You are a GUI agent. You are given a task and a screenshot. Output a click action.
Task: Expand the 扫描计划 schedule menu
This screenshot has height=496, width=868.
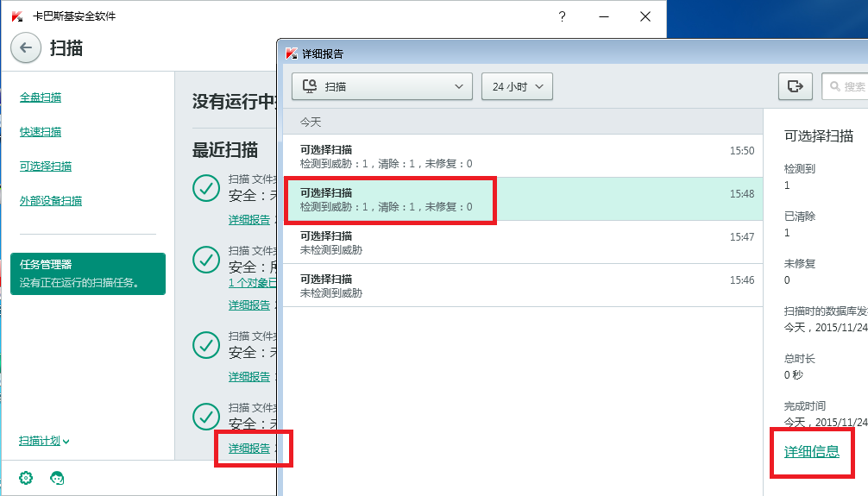pos(44,441)
